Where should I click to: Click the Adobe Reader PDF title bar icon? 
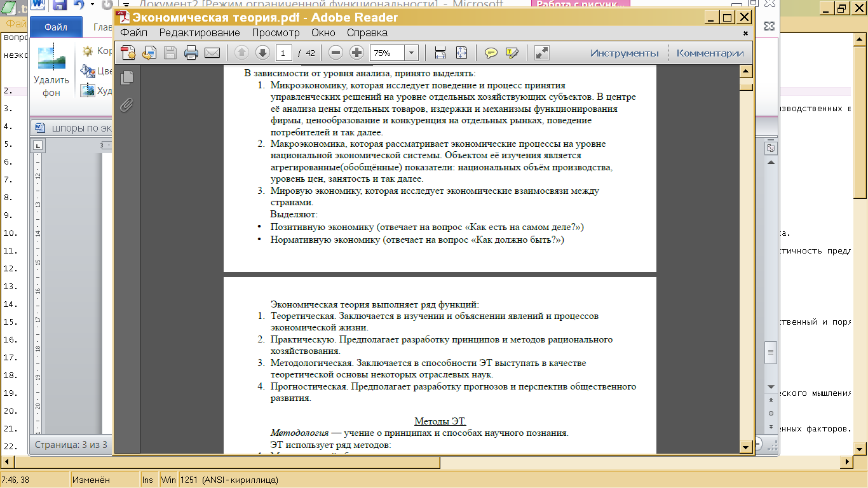click(123, 17)
